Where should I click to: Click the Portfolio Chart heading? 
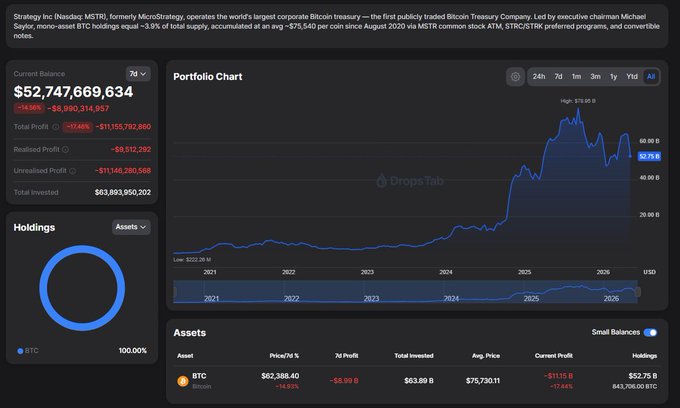tap(208, 77)
